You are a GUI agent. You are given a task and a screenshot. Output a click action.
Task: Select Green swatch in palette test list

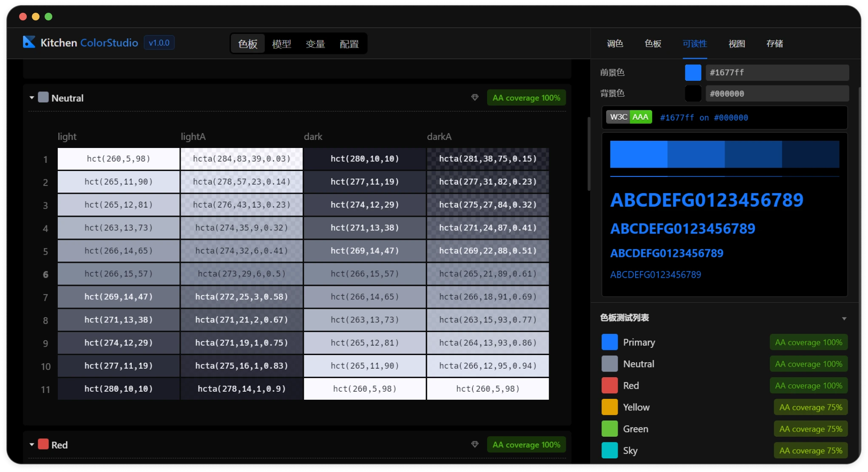610,429
